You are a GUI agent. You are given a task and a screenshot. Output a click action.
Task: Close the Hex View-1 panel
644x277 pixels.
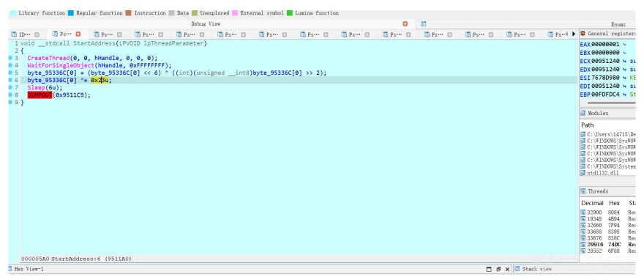(508, 269)
